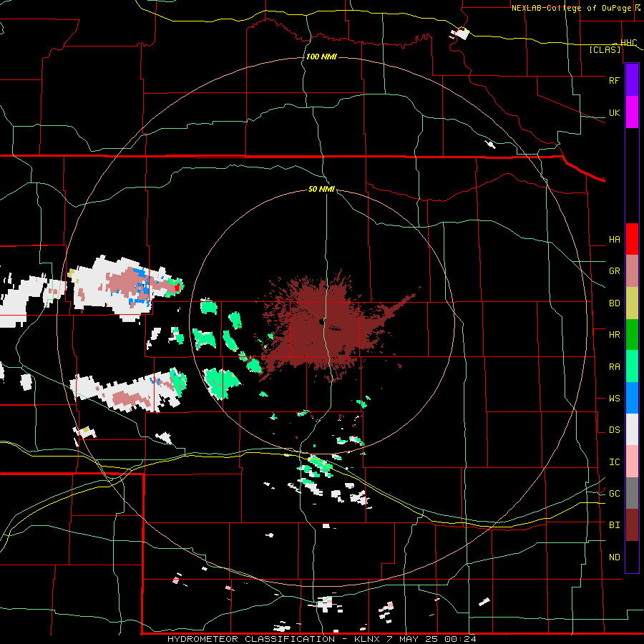Click the HHC product label
Viewport: 644px width, 644px height.
[x=628, y=43]
